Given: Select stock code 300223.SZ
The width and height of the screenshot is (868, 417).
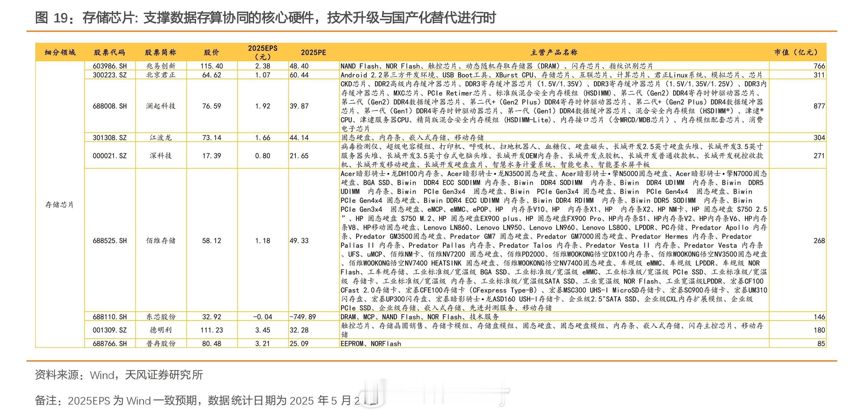Looking at the screenshot, I should [x=110, y=75].
